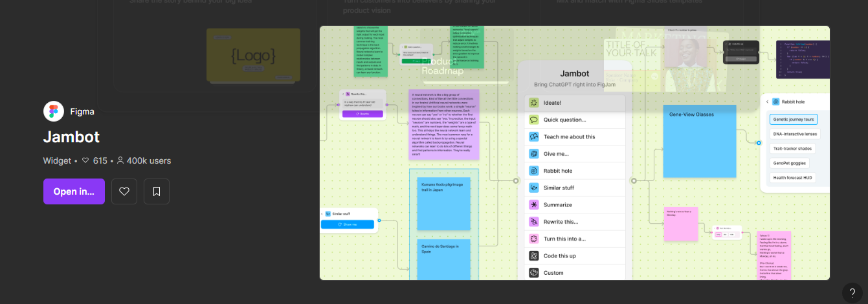Click the Jambot heading inside the preview

coord(574,74)
